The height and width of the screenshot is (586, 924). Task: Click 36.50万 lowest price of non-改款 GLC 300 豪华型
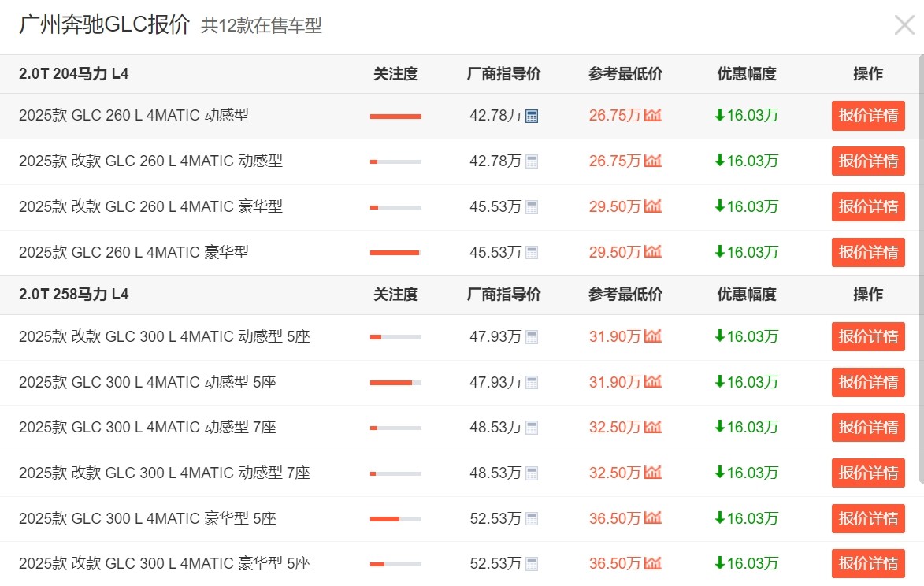click(x=614, y=518)
